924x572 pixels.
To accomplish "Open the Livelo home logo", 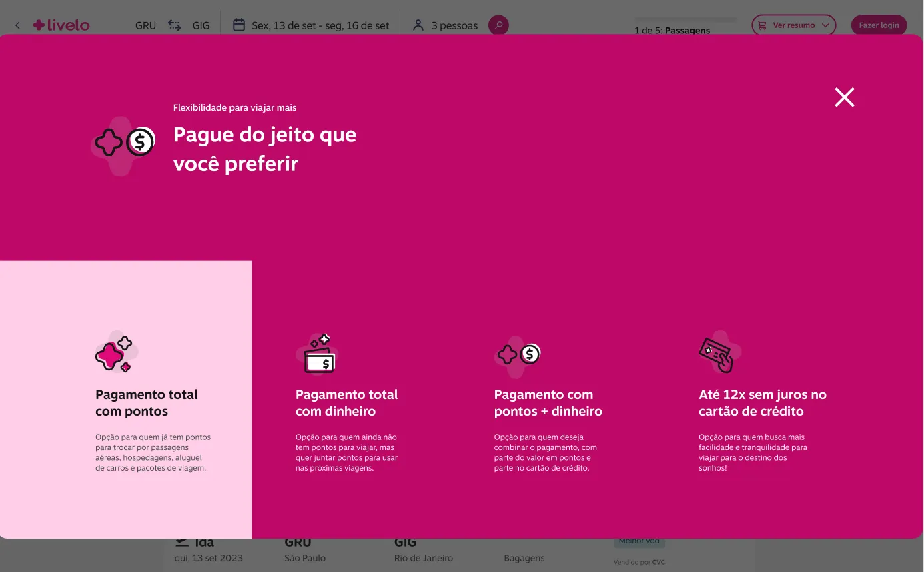I will point(61,25).
